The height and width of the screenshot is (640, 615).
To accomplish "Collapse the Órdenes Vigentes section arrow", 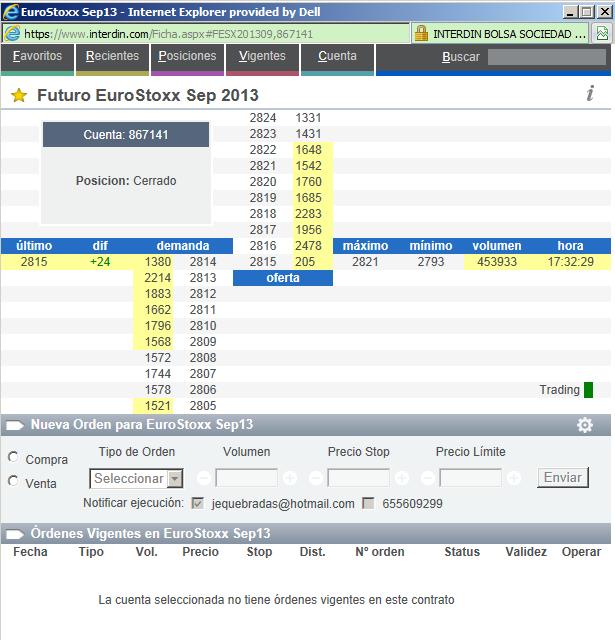I will click(15, 534).
